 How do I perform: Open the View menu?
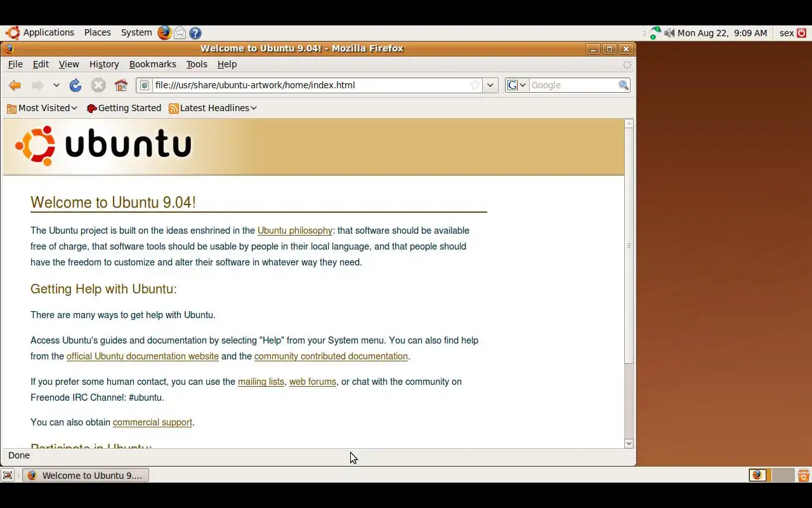coord(69,64)
